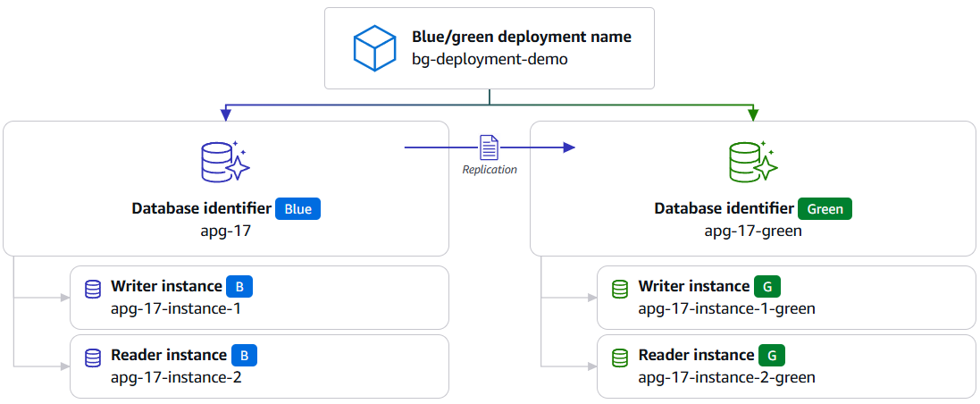Viewport: 980px width, 404px height.
Task: Click the blue Reader instance database icon
Action: tap(92, 358)
